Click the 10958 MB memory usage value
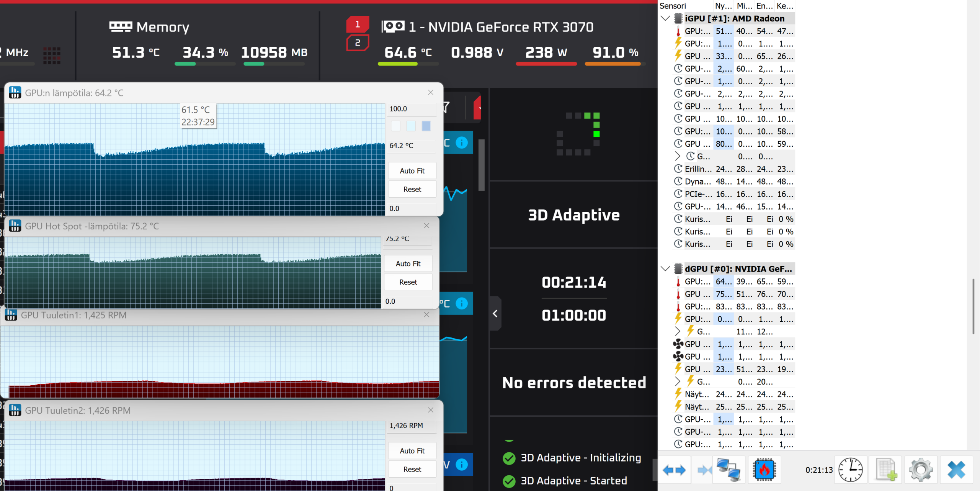 (274, 52)
